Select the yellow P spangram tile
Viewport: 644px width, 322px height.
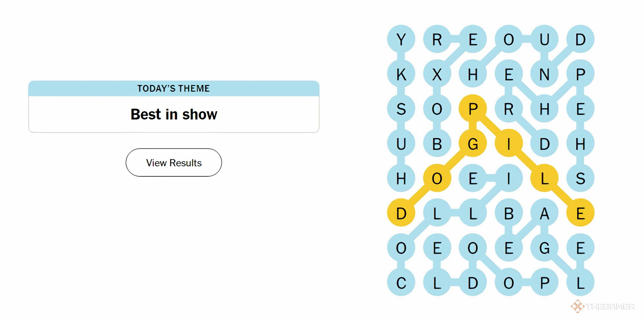(x=473, y=109)
